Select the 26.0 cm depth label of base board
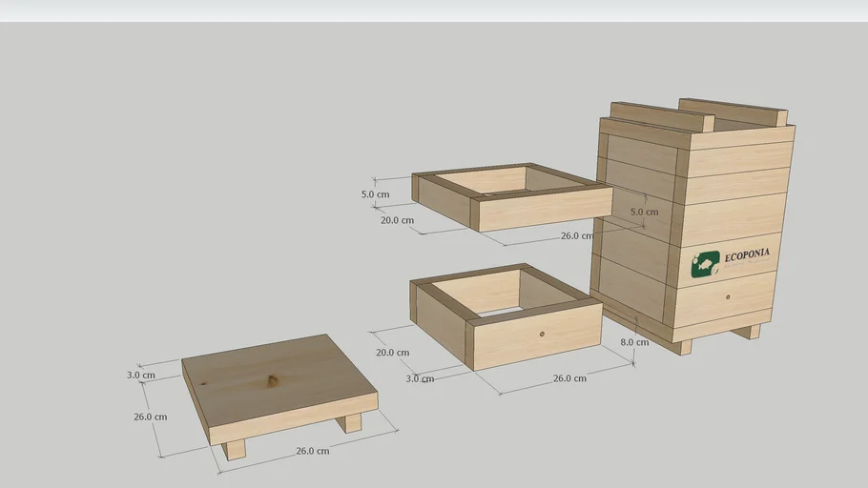Screen dimensions: 868x488 coord(150,417)
